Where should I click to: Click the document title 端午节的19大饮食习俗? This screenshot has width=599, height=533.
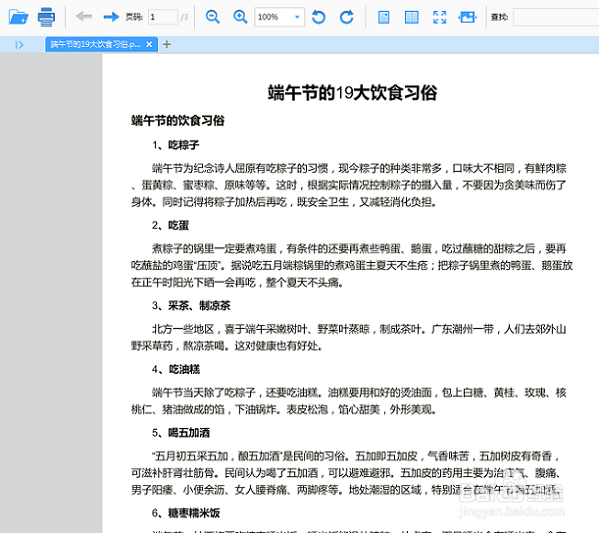(x=352, y=93)
